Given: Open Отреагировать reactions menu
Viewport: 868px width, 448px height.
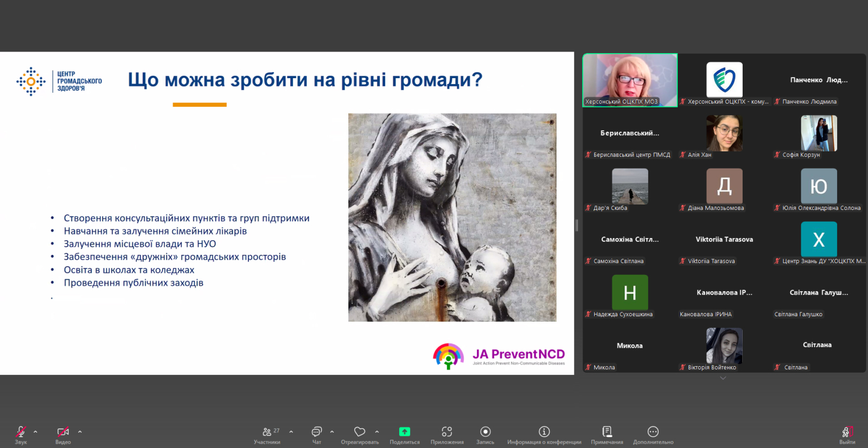Looking at the screenshot, I should [360, 432].
